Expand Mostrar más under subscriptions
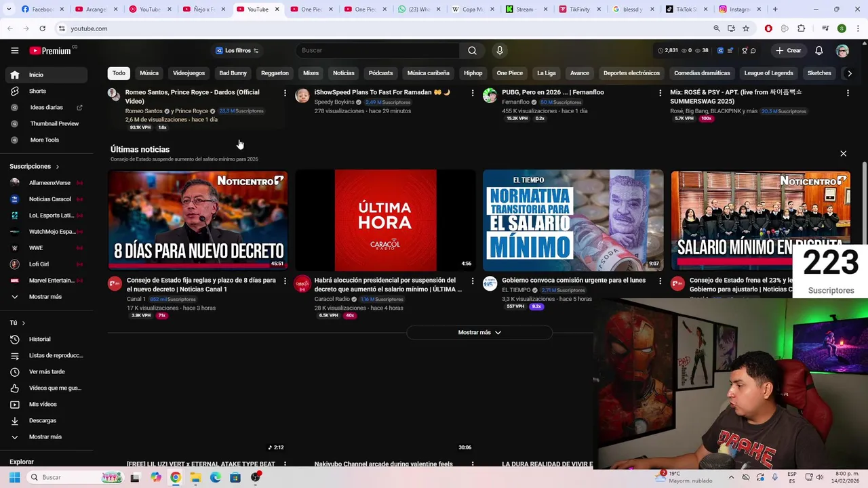This screenshot has height=488, width=868. (x=45, y=297)
